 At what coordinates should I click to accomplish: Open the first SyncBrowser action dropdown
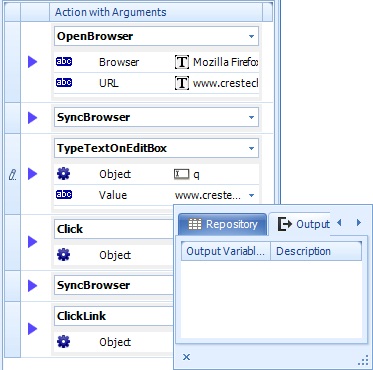pos(252,117)
